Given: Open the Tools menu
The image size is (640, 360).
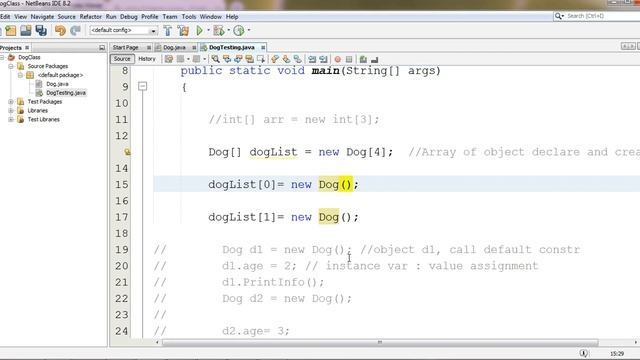Looking at the screenshot, I should 189,17.
